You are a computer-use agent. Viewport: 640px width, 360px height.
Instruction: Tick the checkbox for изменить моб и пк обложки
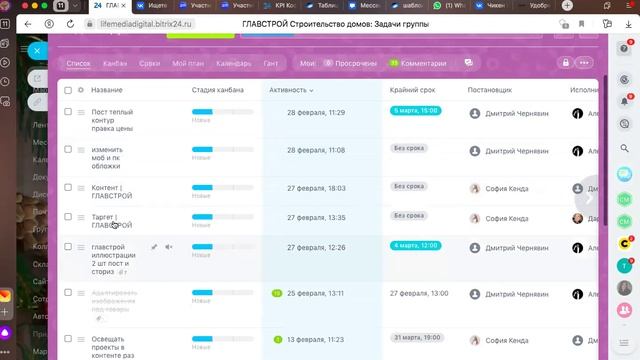(68, 149)
